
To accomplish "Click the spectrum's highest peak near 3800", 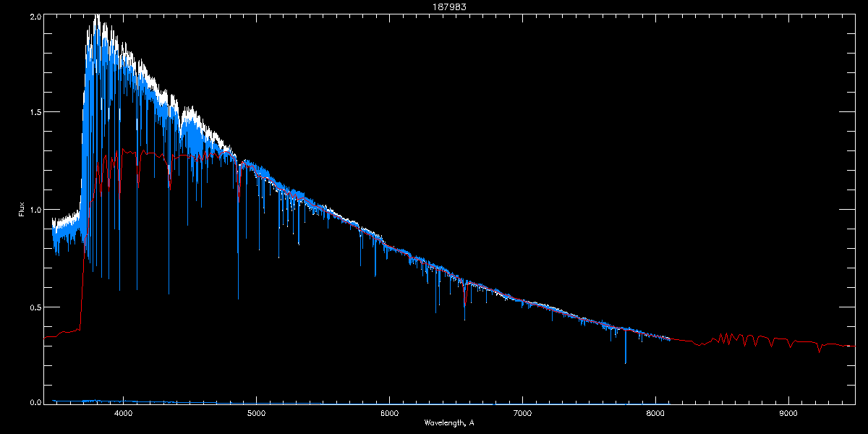I will click(97, 16).
